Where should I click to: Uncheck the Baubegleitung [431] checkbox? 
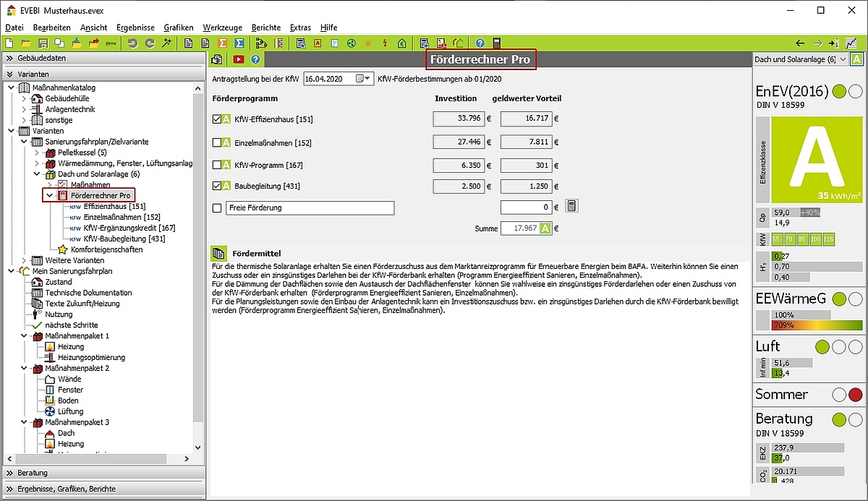[x=217, y=186]
